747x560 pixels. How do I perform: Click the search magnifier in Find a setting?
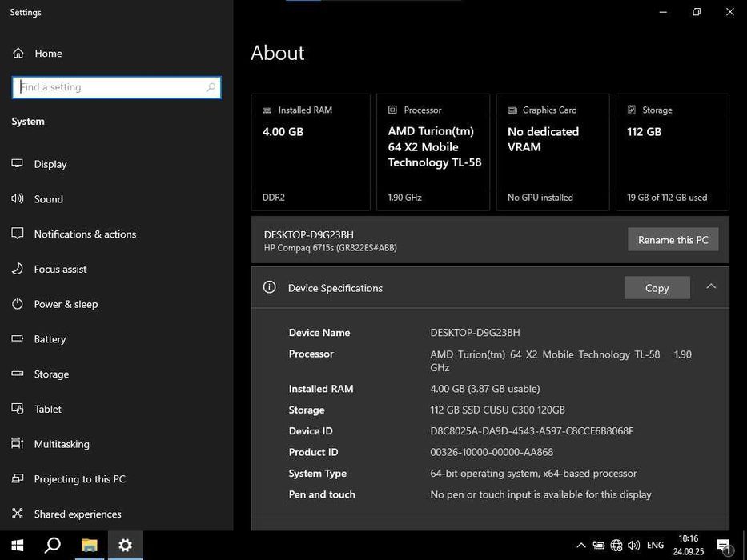click(211, 87)
